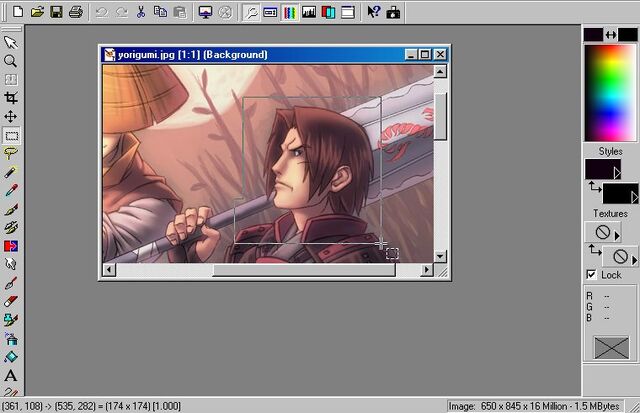Toggle the Tool Options palette button
The image size is (640, 413).
270,12
